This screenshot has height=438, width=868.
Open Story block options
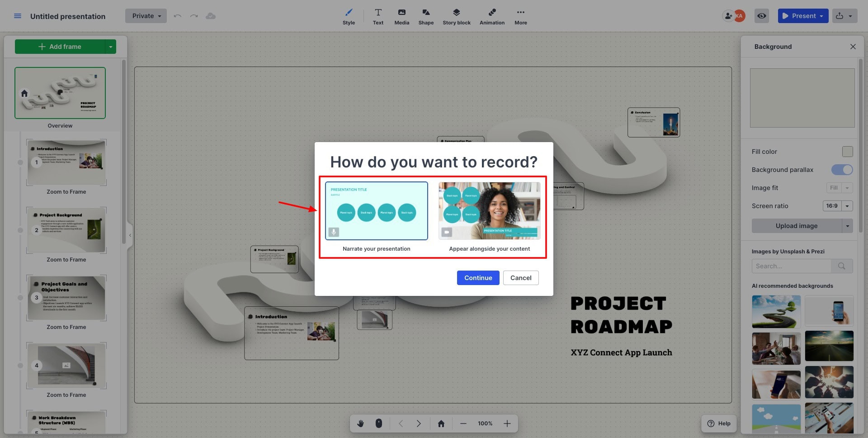[457, 16]
